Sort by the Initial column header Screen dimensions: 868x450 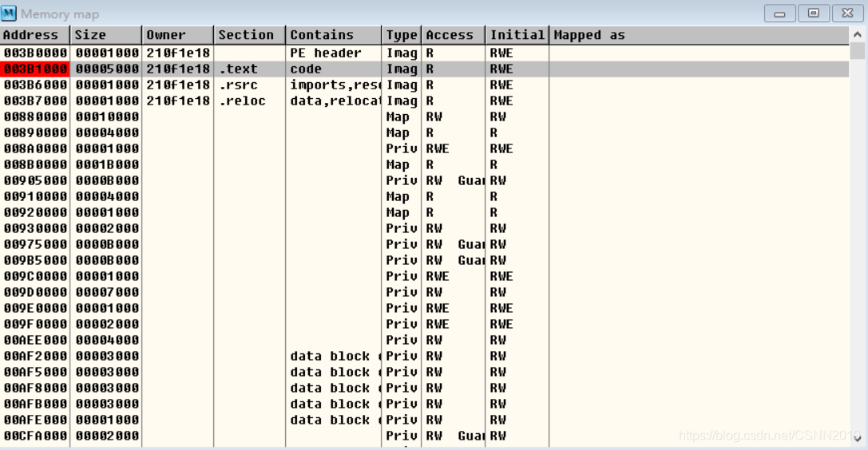[517, 35]
